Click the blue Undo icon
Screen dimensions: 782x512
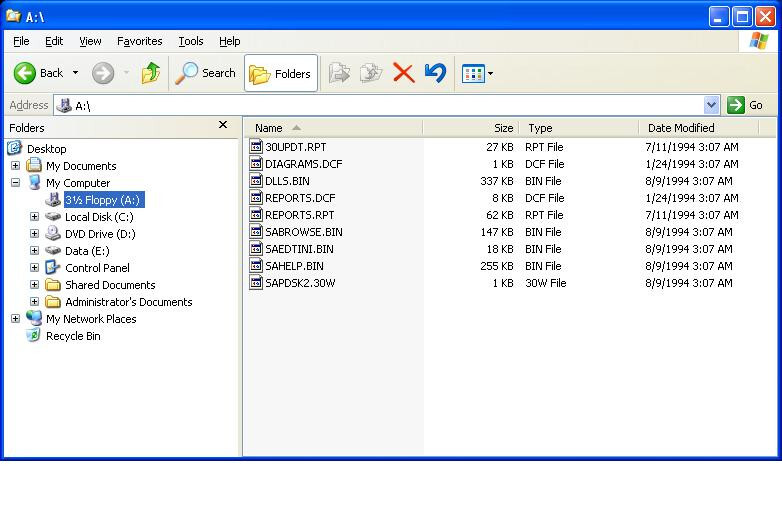(435, 73)
